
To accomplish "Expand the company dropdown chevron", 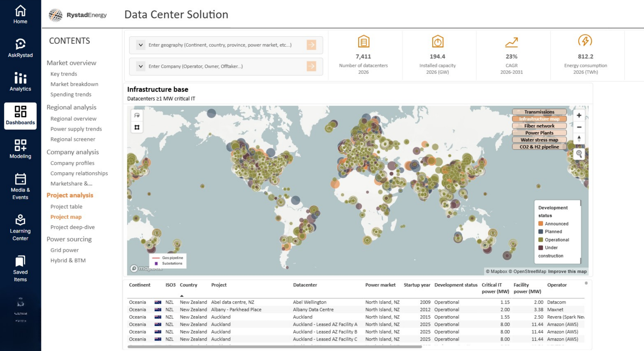I will [141, 66].
